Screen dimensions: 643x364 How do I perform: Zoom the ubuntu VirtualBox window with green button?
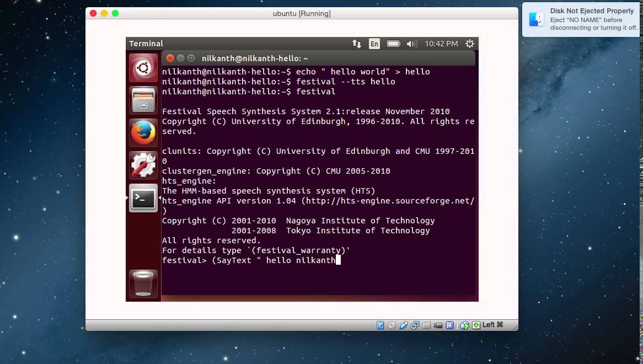(115, 14)
